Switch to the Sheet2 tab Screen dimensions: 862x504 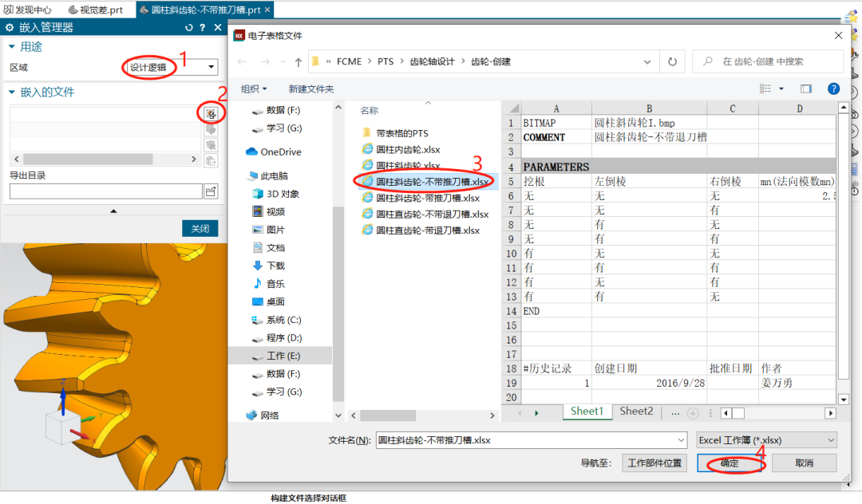point(636,411)
